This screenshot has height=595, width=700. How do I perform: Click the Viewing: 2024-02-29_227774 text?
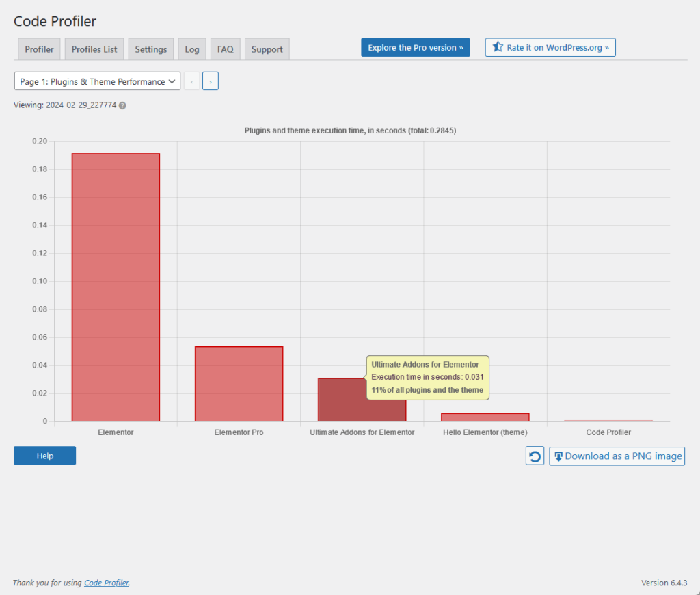65,105
